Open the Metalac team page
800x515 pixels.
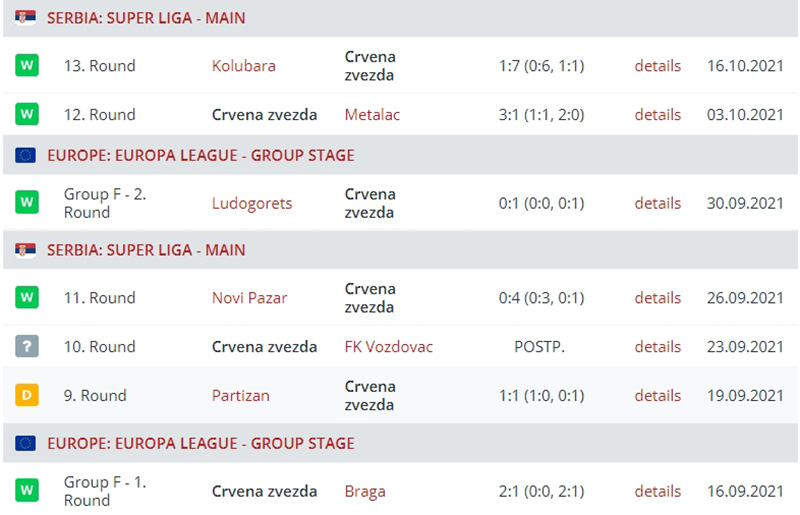pos(372,114)
